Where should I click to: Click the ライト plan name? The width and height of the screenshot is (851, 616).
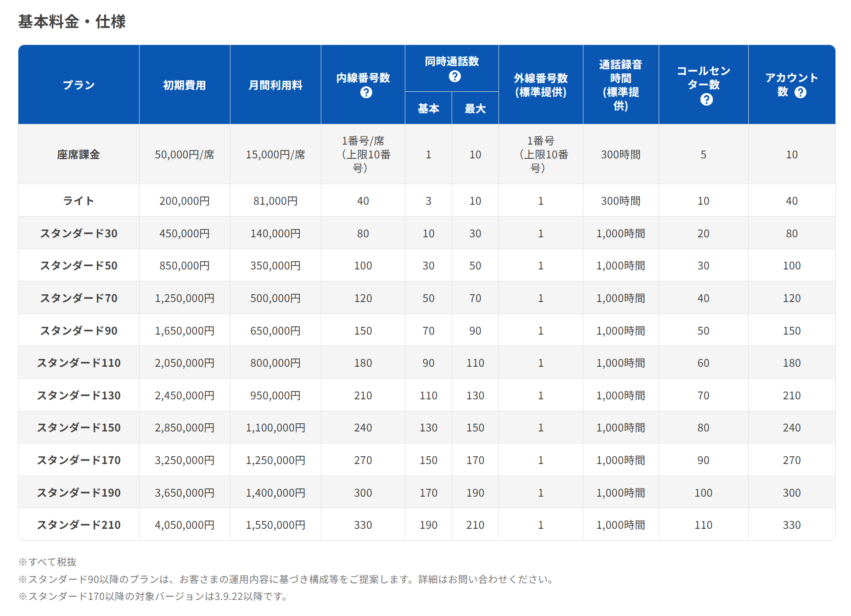pyautogui.click(x=78, y=201)
